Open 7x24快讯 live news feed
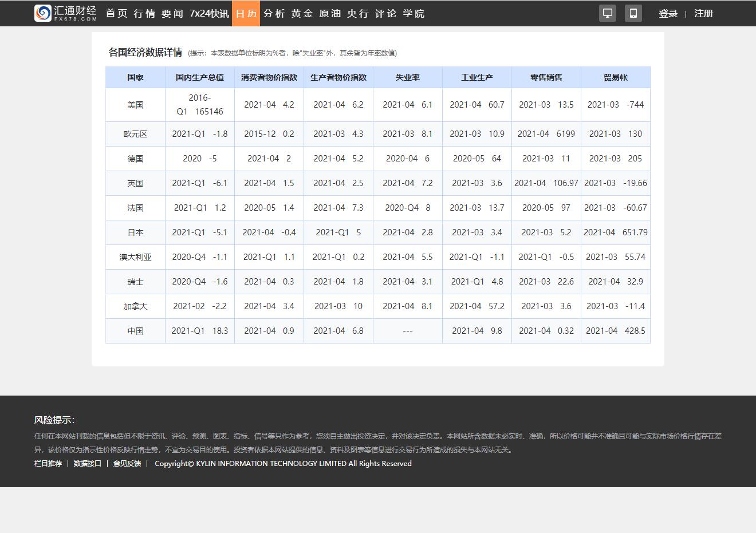756x533 pixels. (x=209, y=13)
